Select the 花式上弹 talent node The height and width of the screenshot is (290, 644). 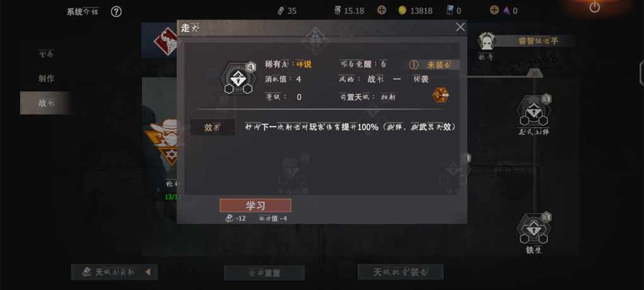point(533,113)
